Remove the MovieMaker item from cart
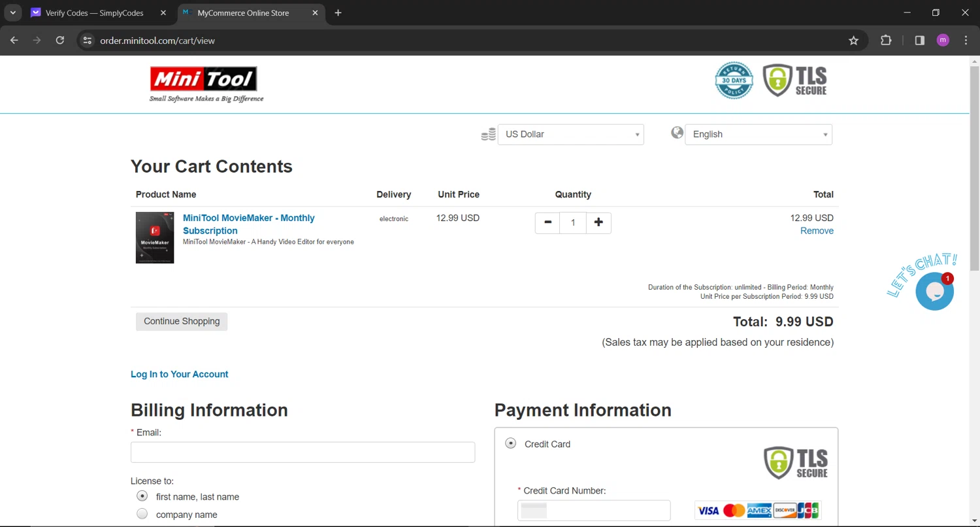Viewport: 980px width, 527px height. [817, 231]
